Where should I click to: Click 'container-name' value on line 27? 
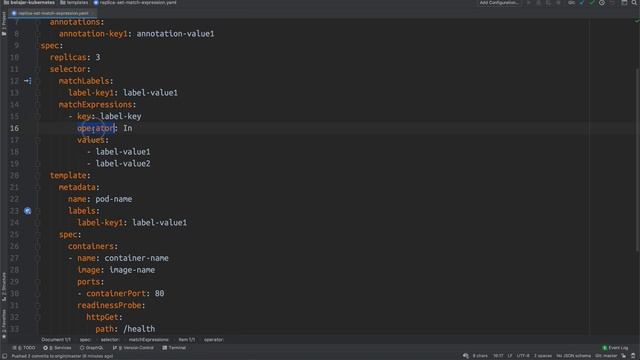click(136, 258)
